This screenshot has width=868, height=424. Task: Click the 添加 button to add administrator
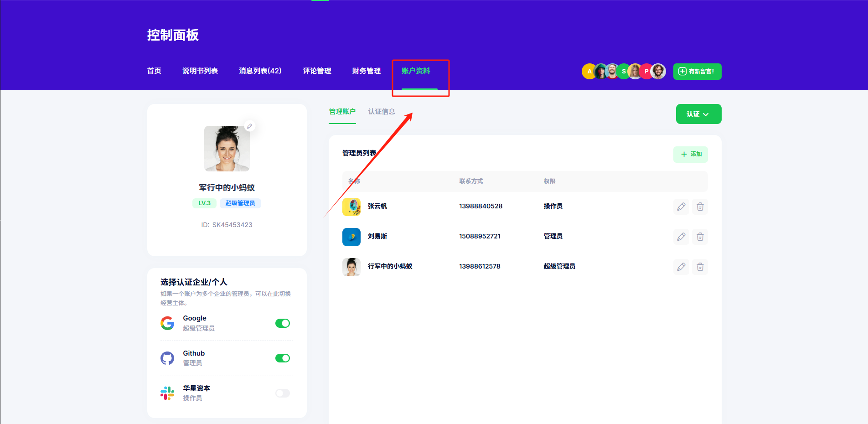pos(691,155)
